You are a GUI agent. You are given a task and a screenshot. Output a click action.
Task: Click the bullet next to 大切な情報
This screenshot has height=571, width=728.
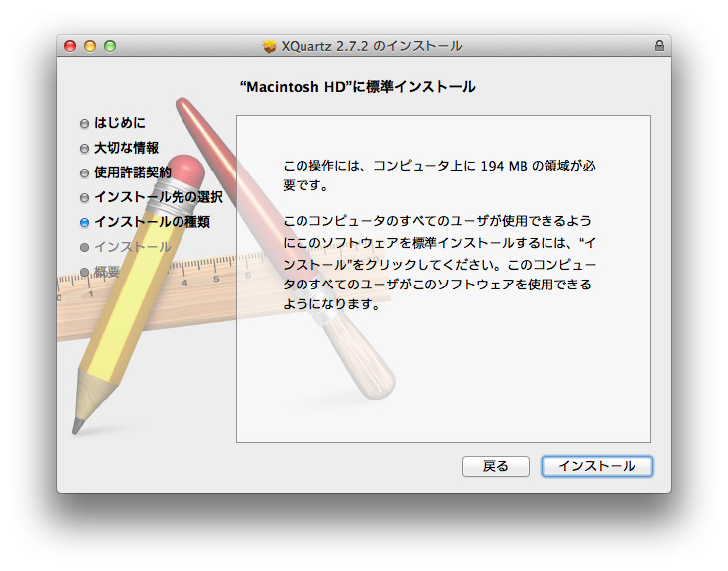(84, 148)
